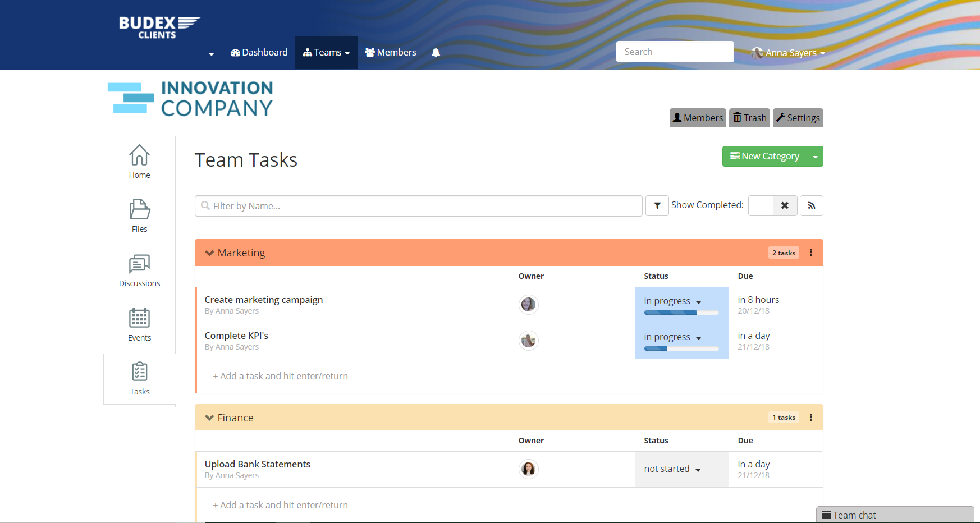
Task: Click the Filter by Name input field
Action: click(418, 206)
